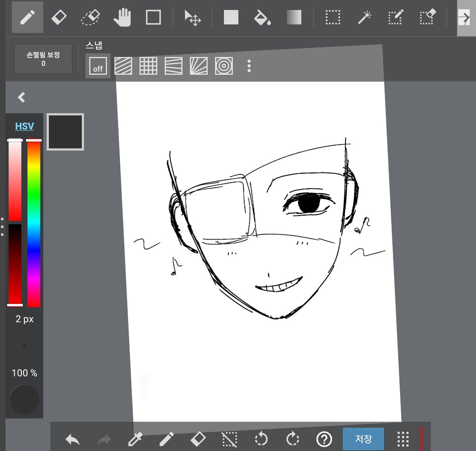The image size is (476, 451).
Task: Choose the Hand pan tool
Action: tap(122, 17)
